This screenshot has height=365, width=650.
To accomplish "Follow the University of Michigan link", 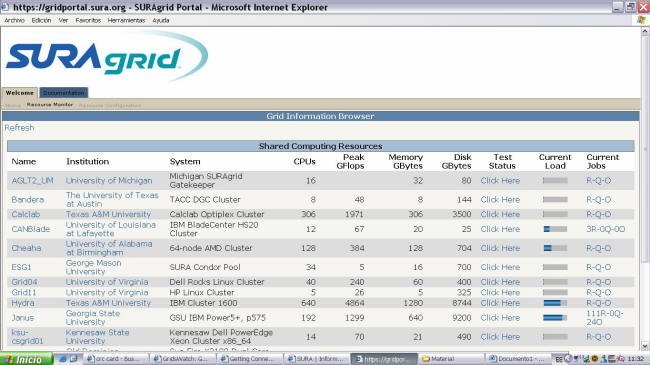I will 109,181.
